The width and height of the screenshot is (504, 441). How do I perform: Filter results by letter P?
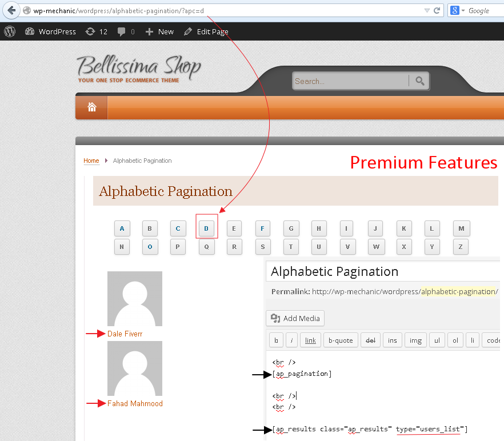[x=178, y=247]
